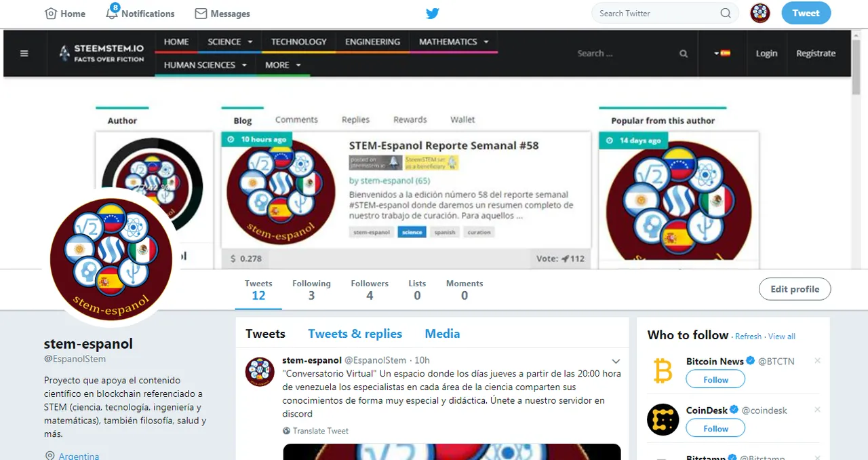The height and width of the screenshot is (460, 868).
Task: Expand the SCIENCE dropdown
Action: (231, 41)
